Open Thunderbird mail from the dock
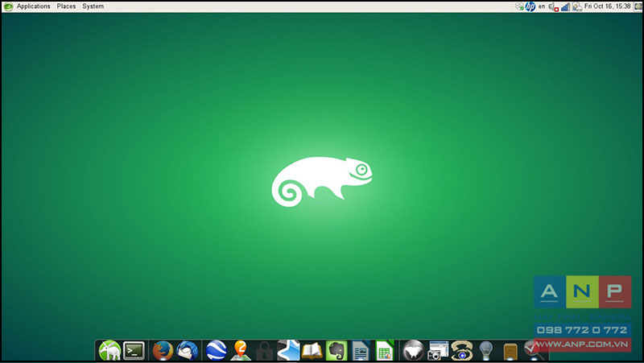Screen dimensions: 644x363 [188, 351]
